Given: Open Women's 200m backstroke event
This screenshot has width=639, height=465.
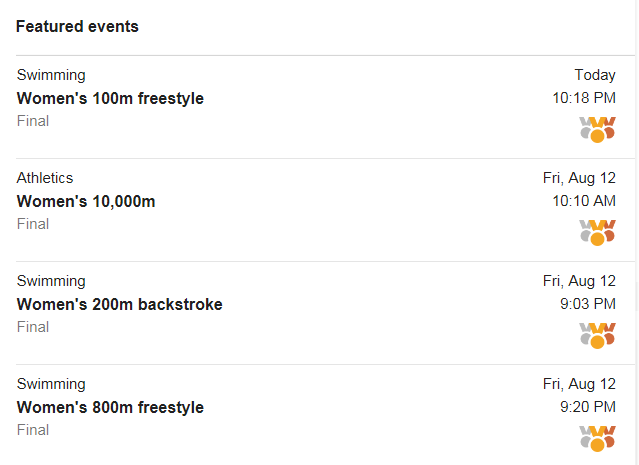Looking at the screenshot, I should (119, 304).
